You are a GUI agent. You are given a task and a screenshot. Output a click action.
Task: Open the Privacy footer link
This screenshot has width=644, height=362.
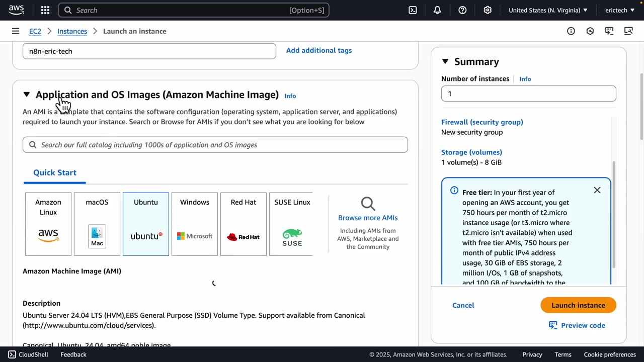pyautogui.click(x=532, y=354)
